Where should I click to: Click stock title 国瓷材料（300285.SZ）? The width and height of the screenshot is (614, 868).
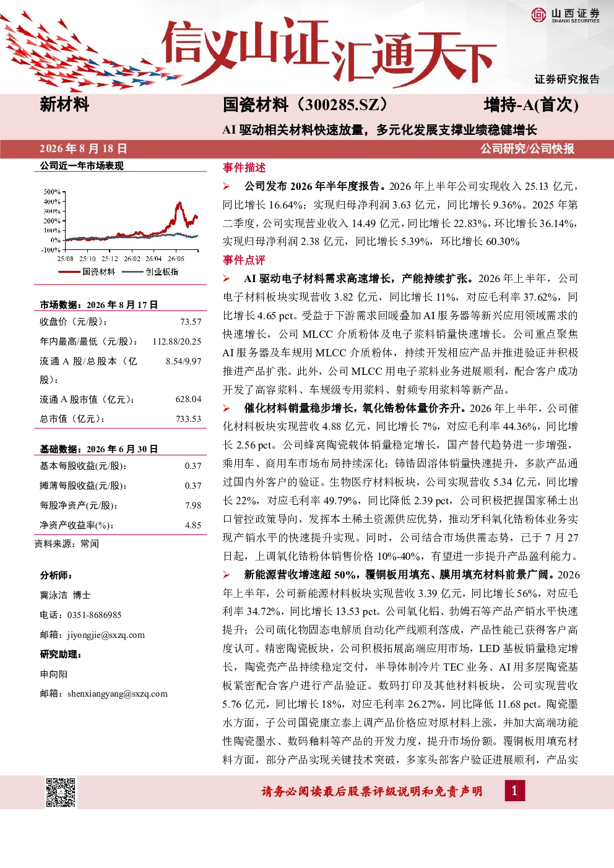click(x=308, y=105)
